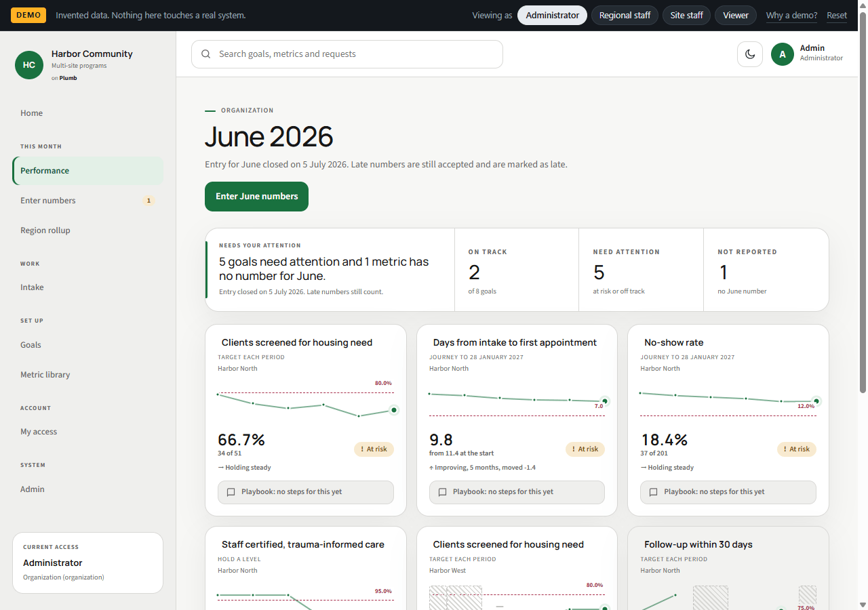Screen dimensions: 868x610
Task: Click the Enter numbers badge count
Action: 149,201
